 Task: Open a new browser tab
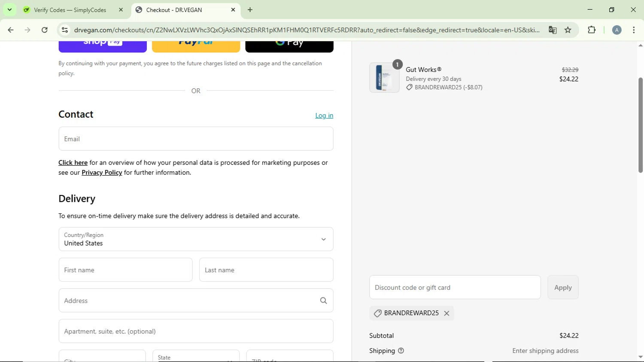[x=250, y=10]
